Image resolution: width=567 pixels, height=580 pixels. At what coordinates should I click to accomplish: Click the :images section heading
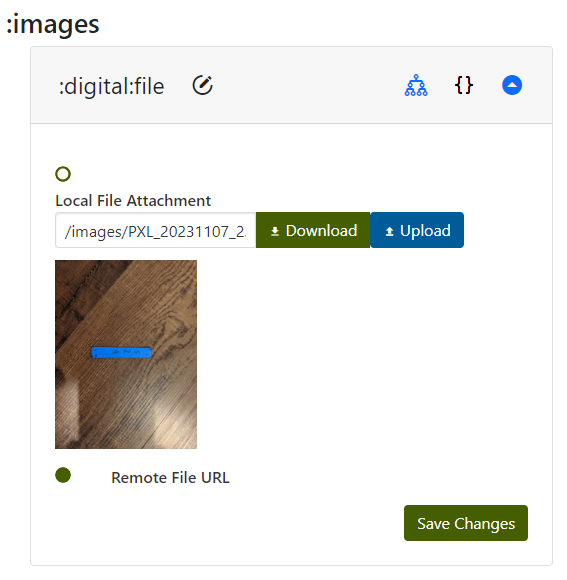(53, 24)
